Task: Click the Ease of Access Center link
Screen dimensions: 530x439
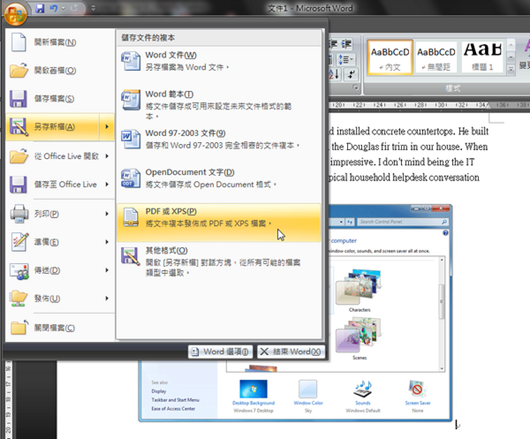Action: (x=173, y=409)
